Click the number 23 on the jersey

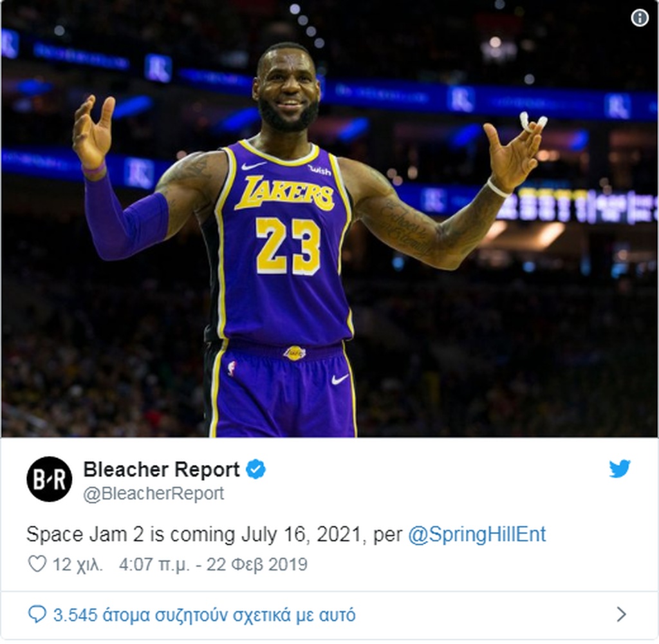[288, 246]
